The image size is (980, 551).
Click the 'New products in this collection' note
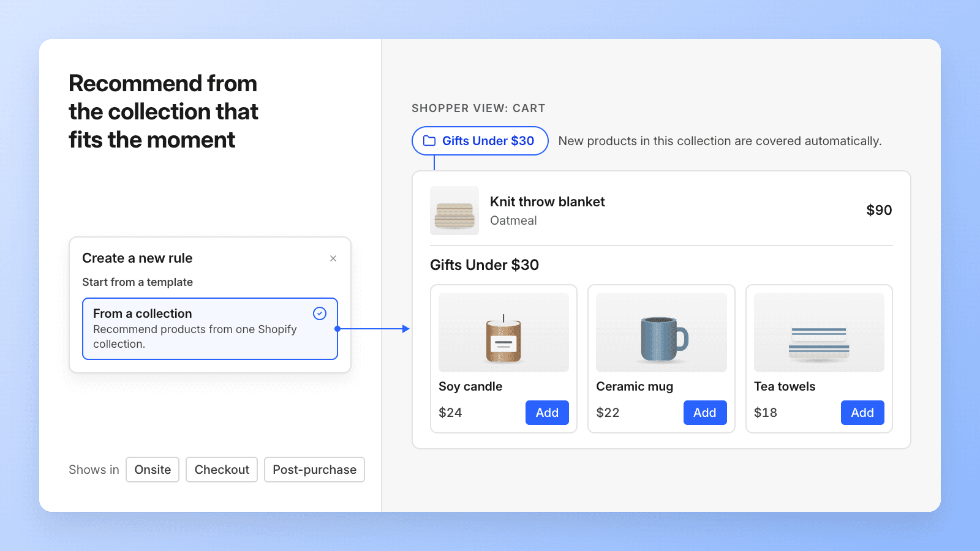click(x=720, y=141)
